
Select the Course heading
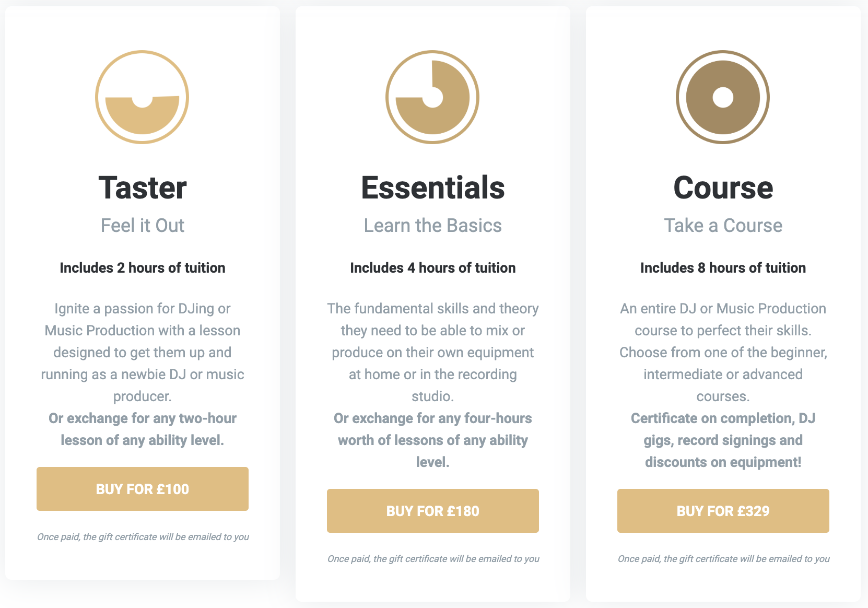(x=723, y=188)
